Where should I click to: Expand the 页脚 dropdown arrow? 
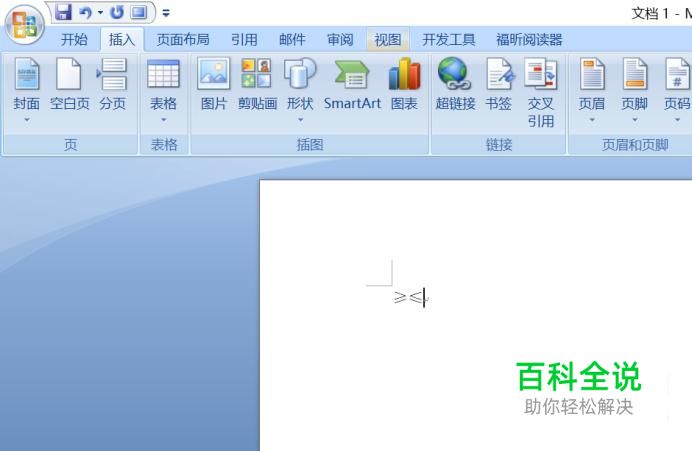[x=635, y=120]
